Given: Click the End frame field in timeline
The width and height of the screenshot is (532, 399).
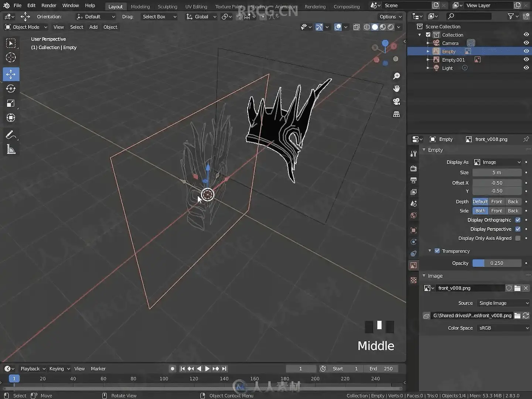Looking at the screenshot, I should click(381, 369).
